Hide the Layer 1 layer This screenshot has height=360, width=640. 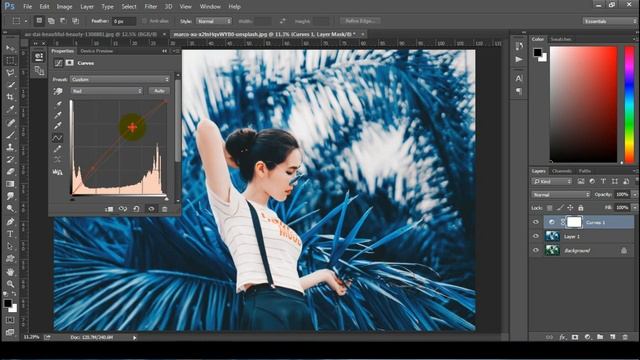[536, 236]
